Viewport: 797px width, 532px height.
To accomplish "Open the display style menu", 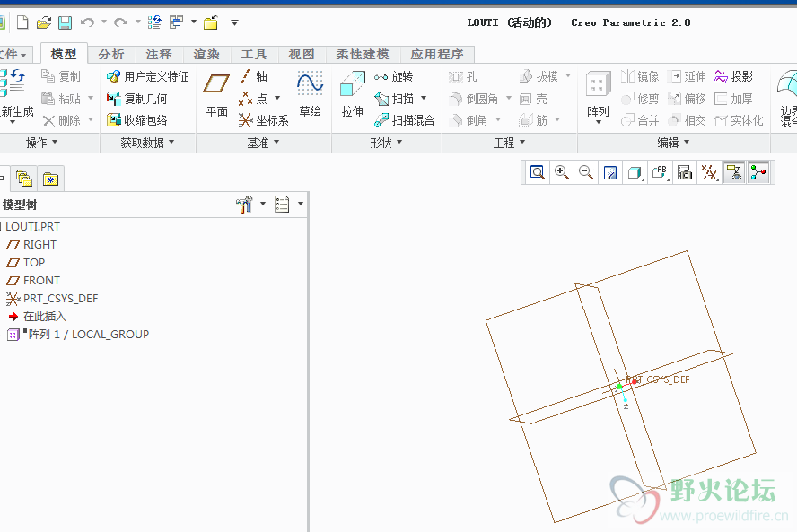I will (635, 173).
